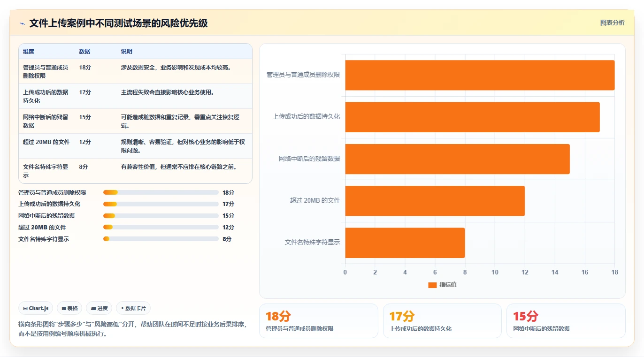This screenshot has height=357, width=644.
Task: Click table cell 文件名特殊字符显示
Action: pos(46,171)
